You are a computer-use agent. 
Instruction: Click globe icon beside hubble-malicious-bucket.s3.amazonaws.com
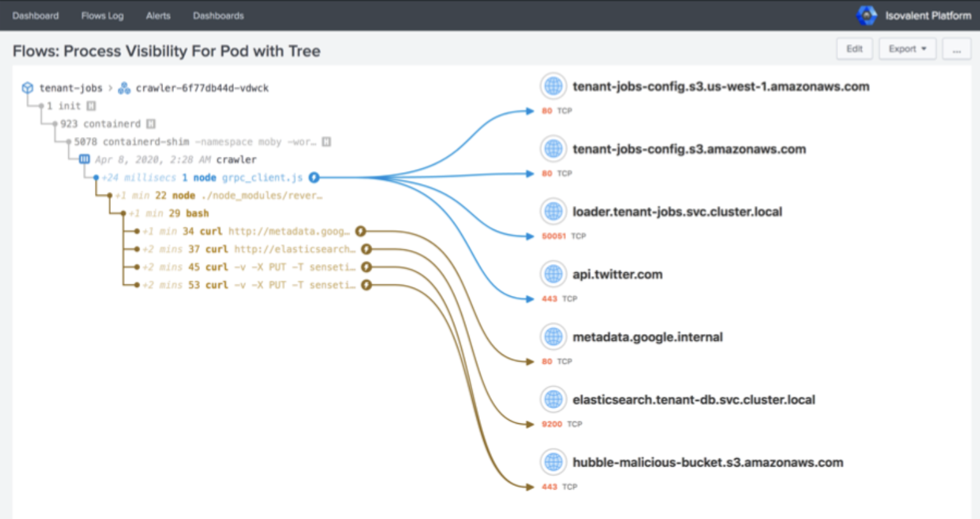(553, 462)
